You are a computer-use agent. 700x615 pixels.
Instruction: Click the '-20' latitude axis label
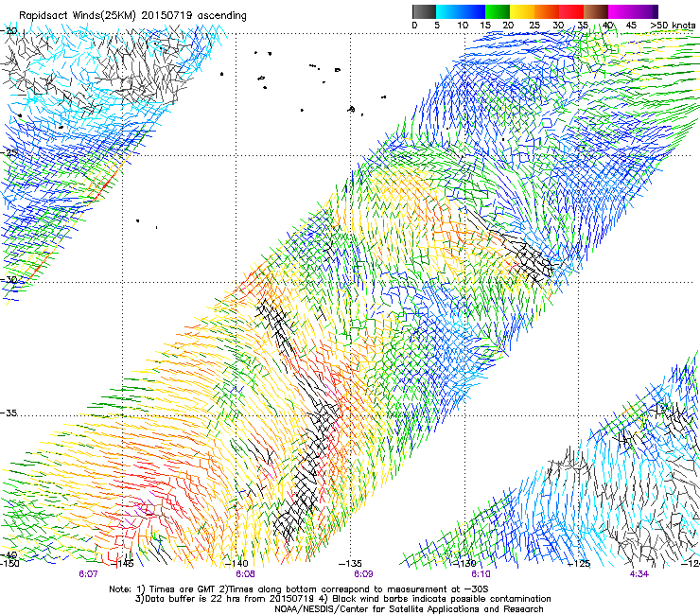pos(9,30)
